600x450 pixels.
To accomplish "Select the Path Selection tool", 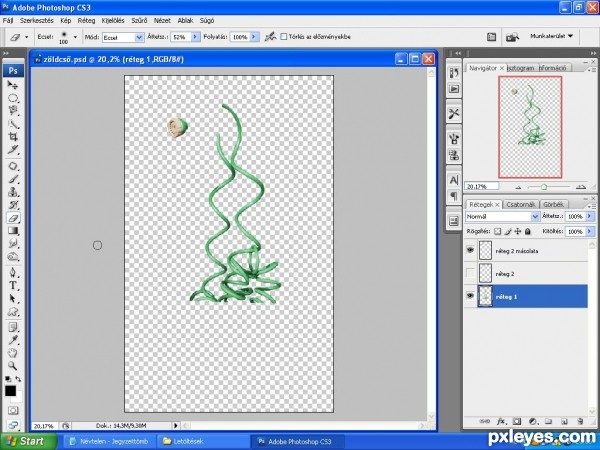I will [x=13, y=298].
